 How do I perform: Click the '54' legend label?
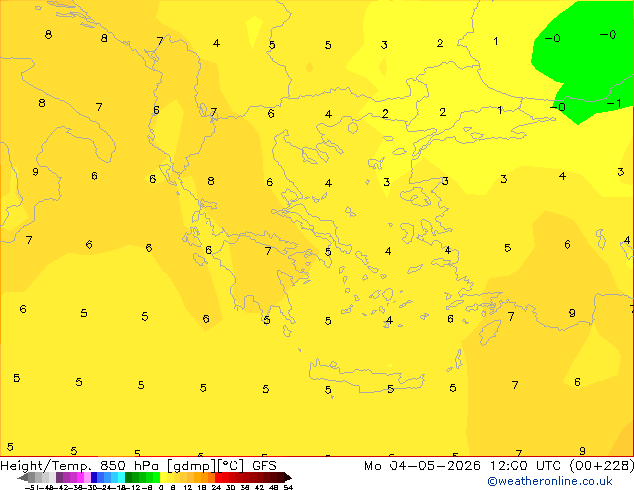click(x=288, y=487)
